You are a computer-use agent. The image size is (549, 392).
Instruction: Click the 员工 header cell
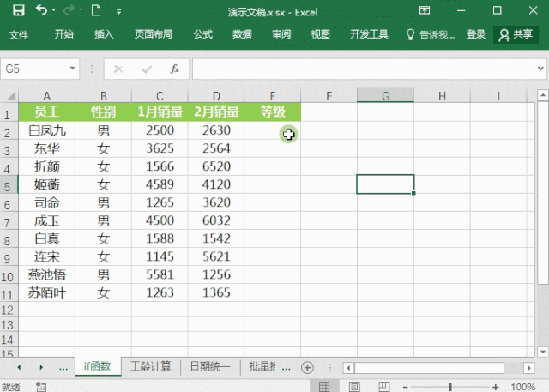pyautogui.click(x=46, y=112)
